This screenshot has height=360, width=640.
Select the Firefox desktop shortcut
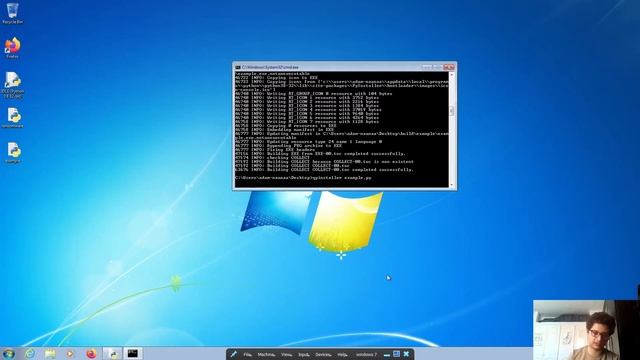13,48
